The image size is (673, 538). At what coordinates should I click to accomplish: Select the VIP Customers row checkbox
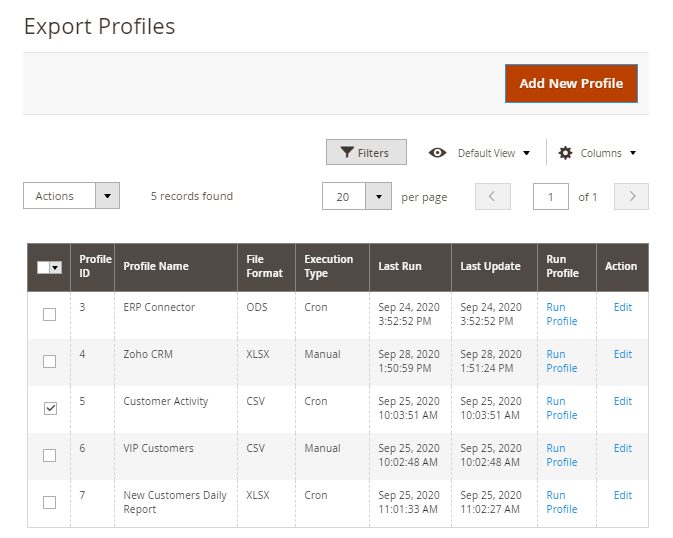click(50, 455)
